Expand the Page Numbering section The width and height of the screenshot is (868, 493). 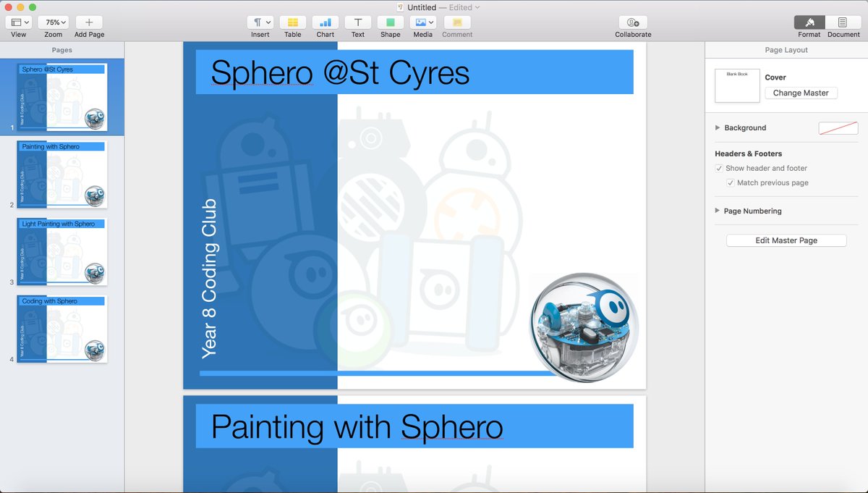(718, 211)
